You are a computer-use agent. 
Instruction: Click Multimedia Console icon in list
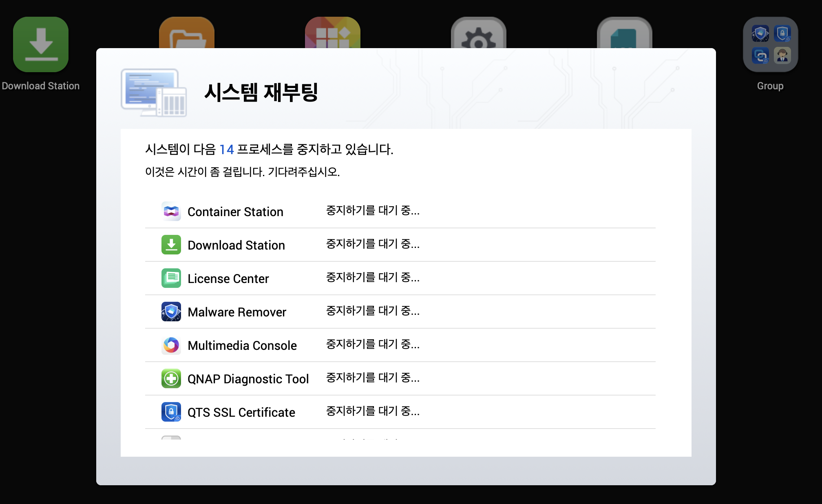(171, 345)
